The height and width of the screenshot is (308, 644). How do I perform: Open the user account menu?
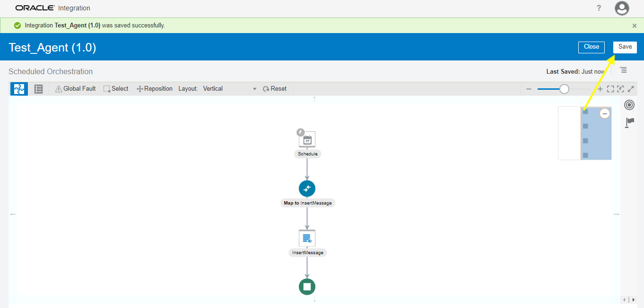(622, 8)
